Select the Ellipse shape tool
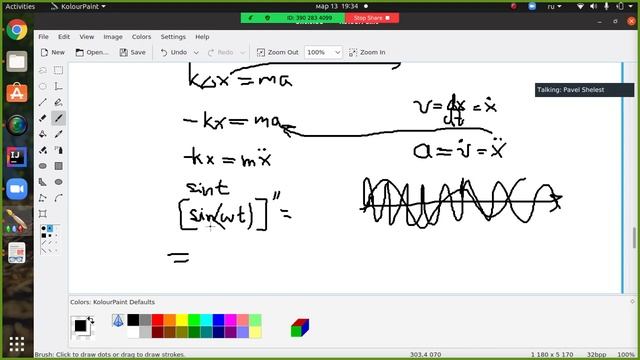 point(58,182)
